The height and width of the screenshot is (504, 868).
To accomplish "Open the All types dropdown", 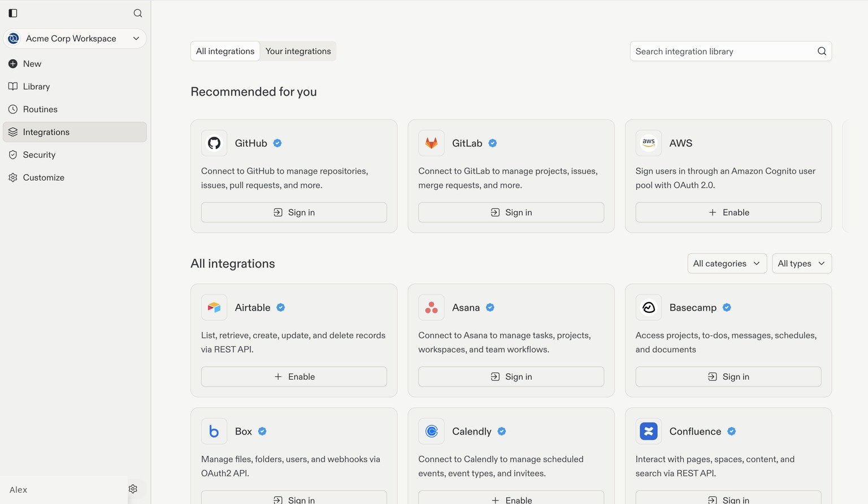I will pyautogui.click(x=802, y=264).
